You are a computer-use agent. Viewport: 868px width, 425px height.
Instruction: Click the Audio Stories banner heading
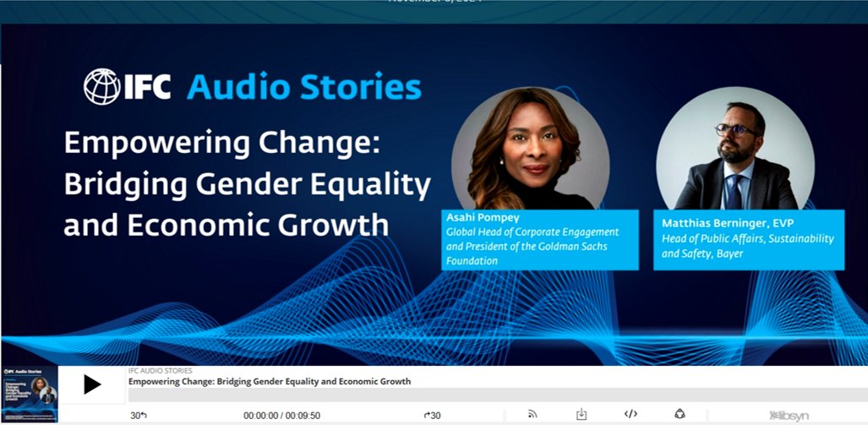pyautogui.click(x=304, y=87)
